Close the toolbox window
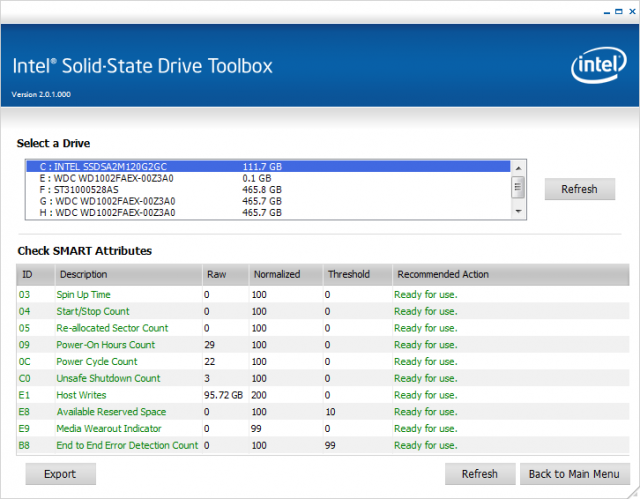 coord(632,12)
